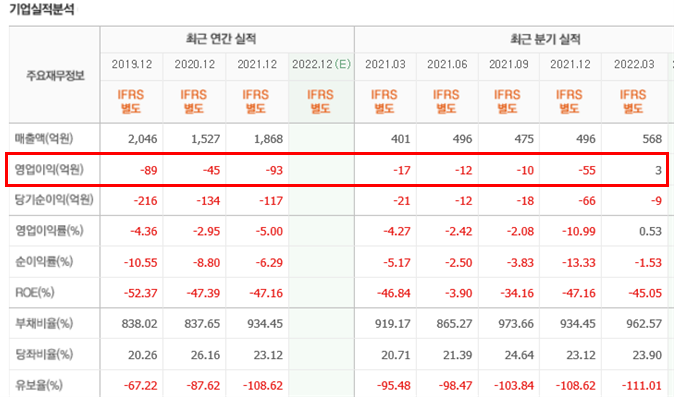Click the net income value -117
The image size is (676, 397).
click(271, 201)
